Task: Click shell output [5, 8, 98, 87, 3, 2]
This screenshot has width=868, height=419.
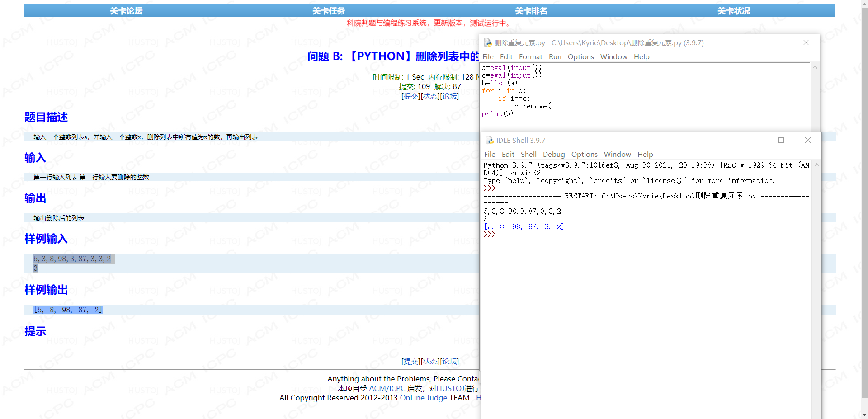Action: pos(524,226)
